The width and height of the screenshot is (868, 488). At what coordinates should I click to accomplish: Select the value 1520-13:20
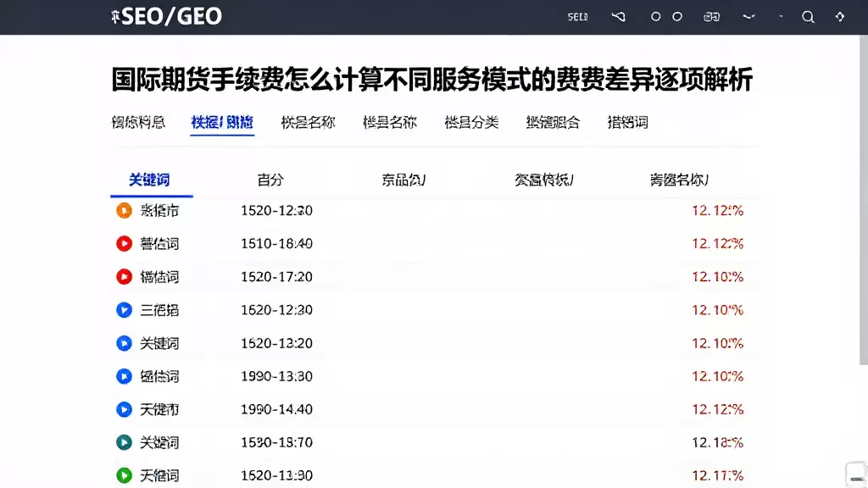277,344
